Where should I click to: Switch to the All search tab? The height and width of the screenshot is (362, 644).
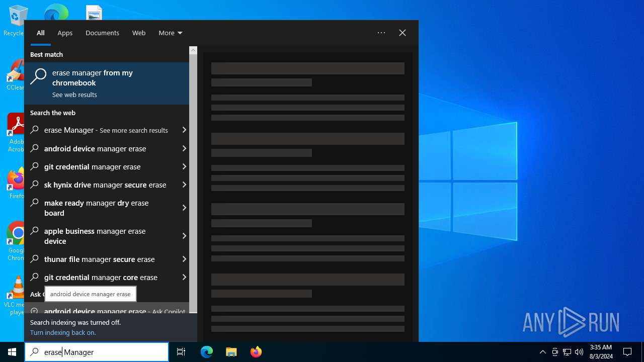pyautogui.click(x=41, y=33)
